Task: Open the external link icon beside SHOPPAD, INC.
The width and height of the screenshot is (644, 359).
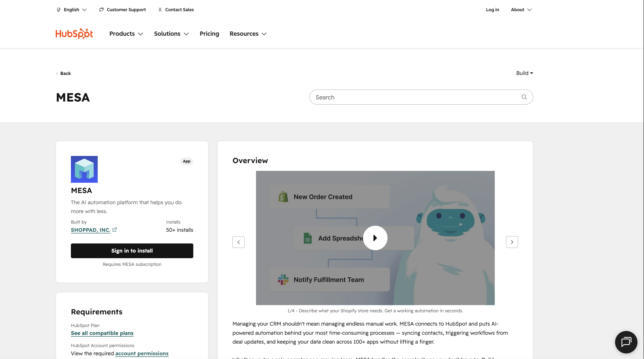Action: 114,230
